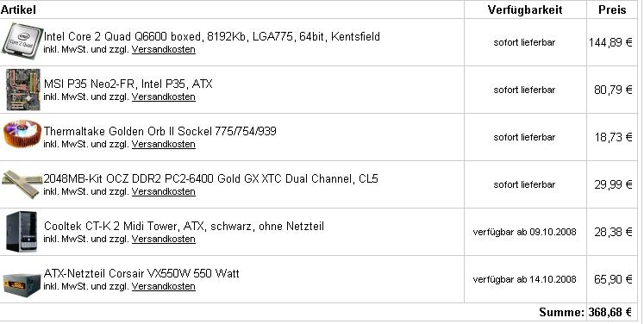Viewport: 644px width, 324px height.
Task: Click the Preis column header
Action: (x=612, y=9)
